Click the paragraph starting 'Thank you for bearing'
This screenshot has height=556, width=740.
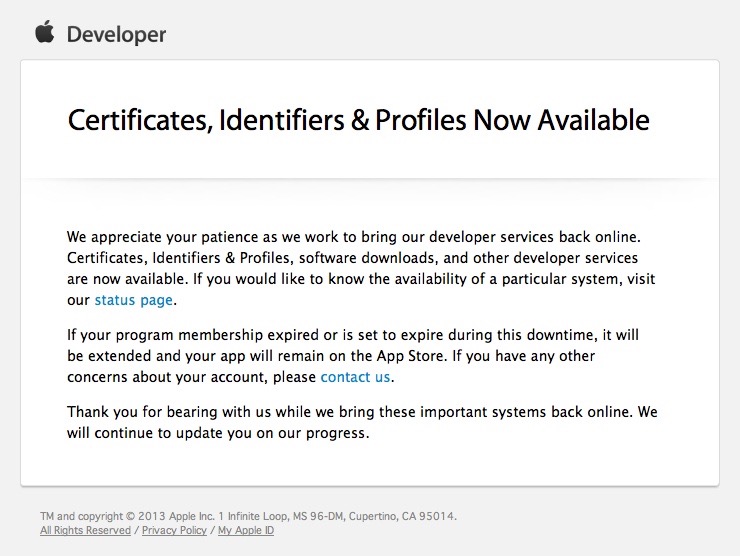tap(362, 422)
